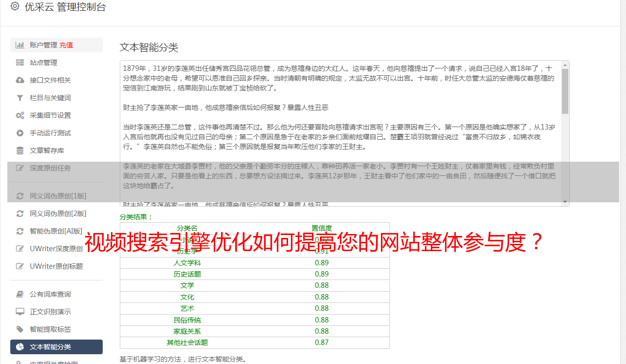The image size is (626, 364).
Task: Click the red 充值 link
Action: [x=66, y=45]
